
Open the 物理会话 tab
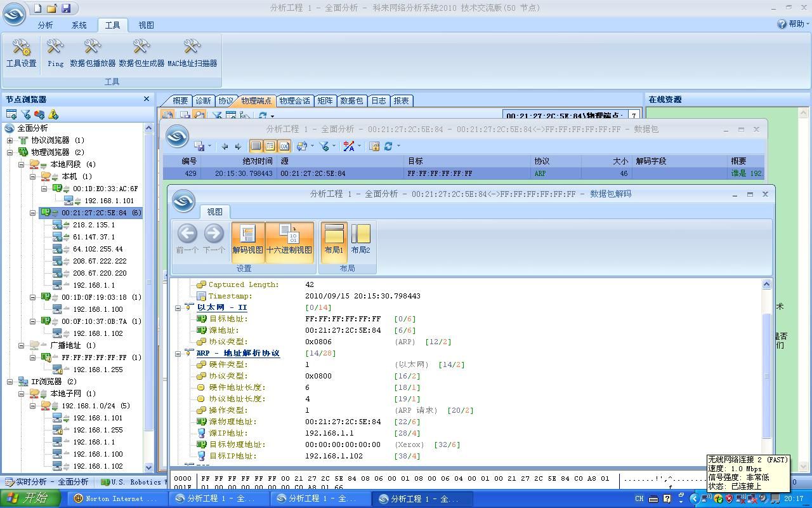point(294,100)
